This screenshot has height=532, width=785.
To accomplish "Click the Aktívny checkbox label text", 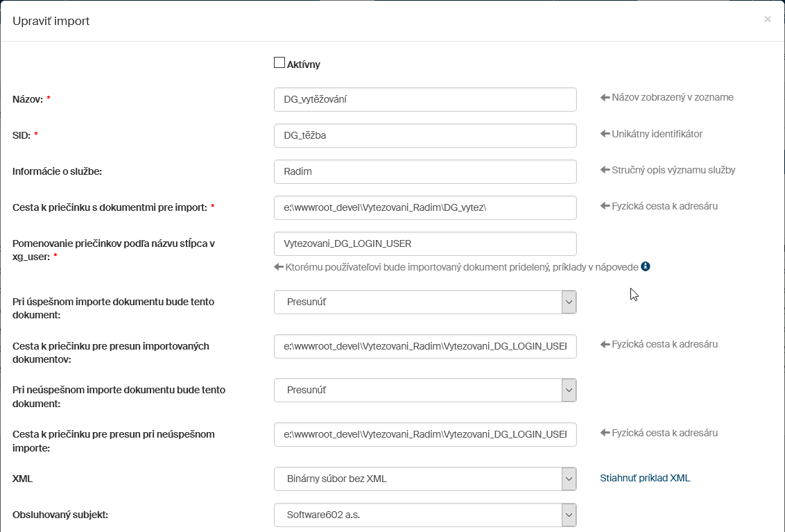I will (303, 65).
